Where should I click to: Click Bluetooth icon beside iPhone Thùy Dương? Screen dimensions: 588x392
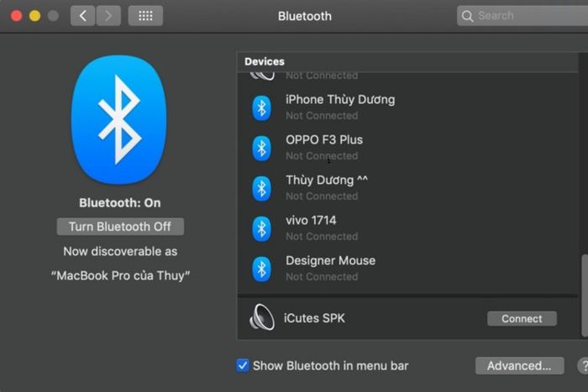click(261, 108)
